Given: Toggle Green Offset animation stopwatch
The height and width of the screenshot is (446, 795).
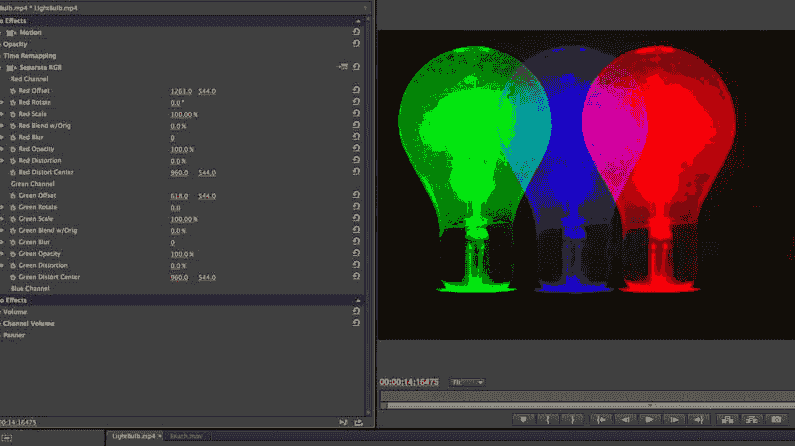Looking at the screenshot, I should (x=13, y=196).
